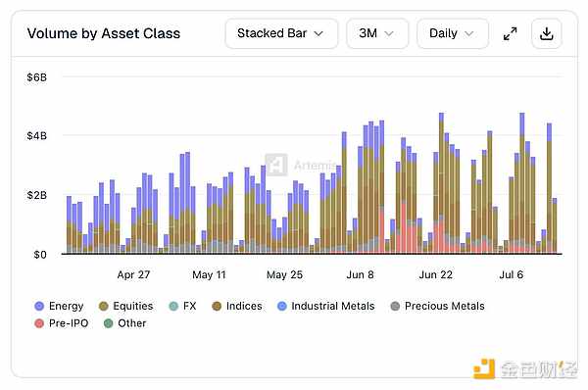This screenshot has height=390, width=588.
Task: Click the $4B y-axis label
Action: click(37, 136)
